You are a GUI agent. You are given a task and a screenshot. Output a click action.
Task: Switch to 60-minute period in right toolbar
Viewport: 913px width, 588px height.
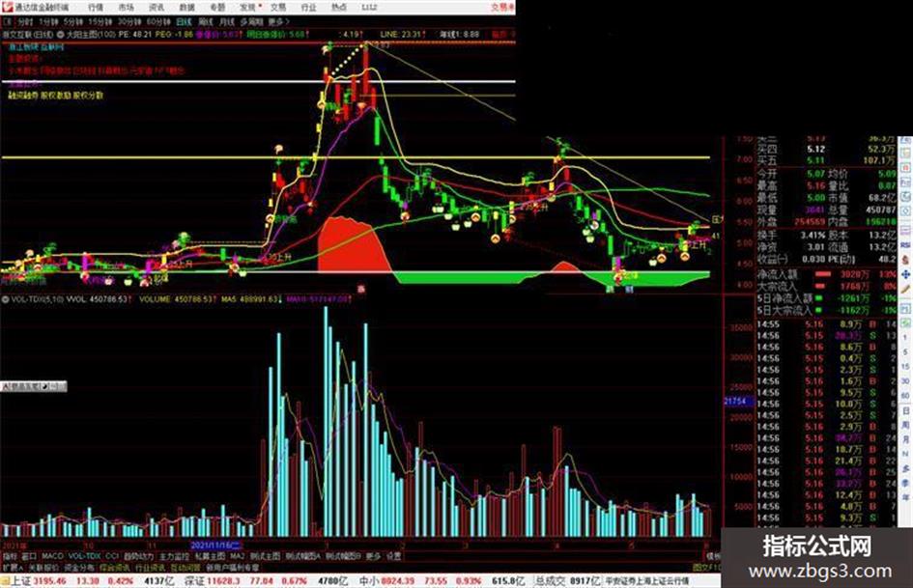[x=905, y=396]
